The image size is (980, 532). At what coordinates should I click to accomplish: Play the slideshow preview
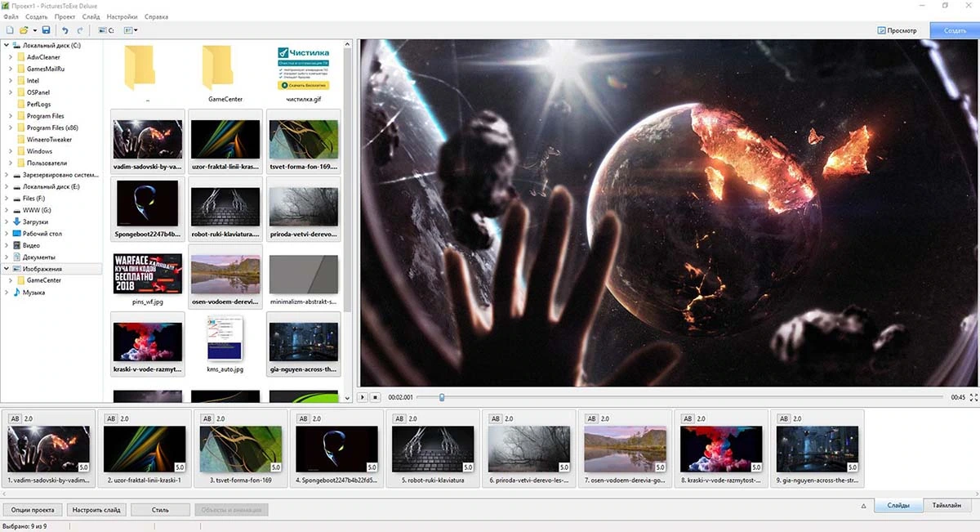[363, 397]
